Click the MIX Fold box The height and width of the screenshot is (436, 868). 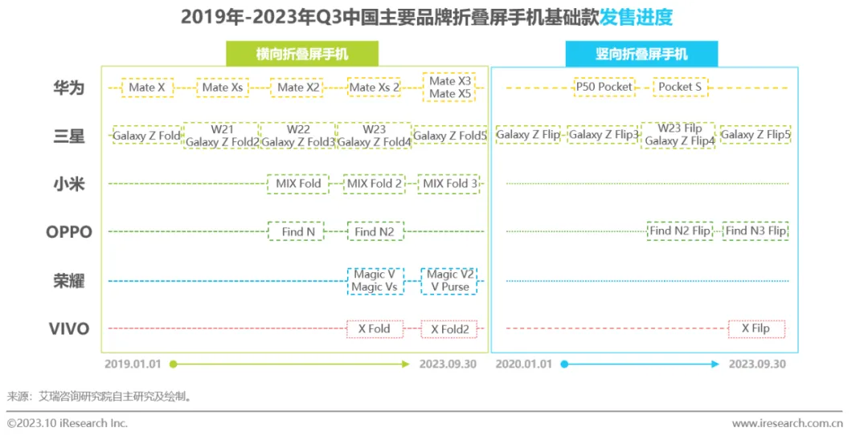click(298, 184)
